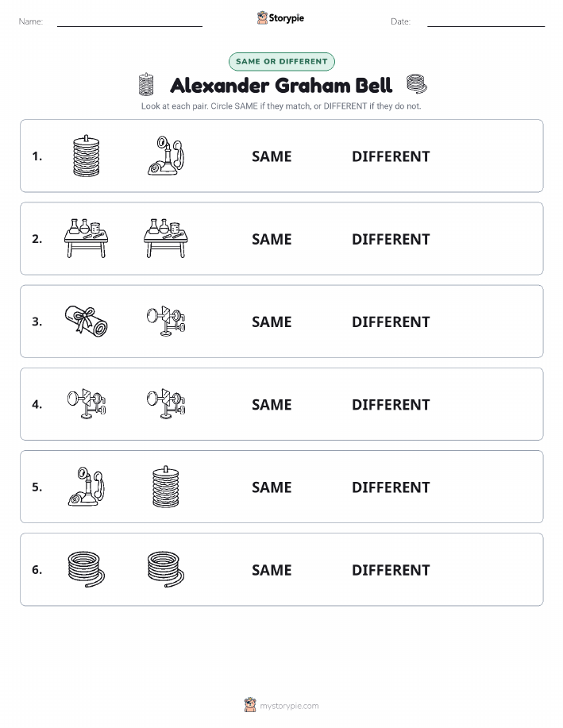Choose SAME for pair 6

coord(272,570)
